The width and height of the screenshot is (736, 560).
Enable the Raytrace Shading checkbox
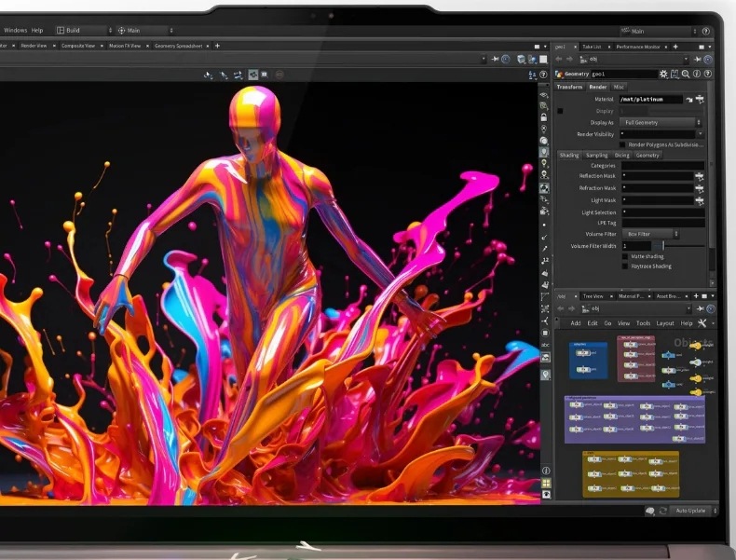pyautogui.click(x=624, y=266)
